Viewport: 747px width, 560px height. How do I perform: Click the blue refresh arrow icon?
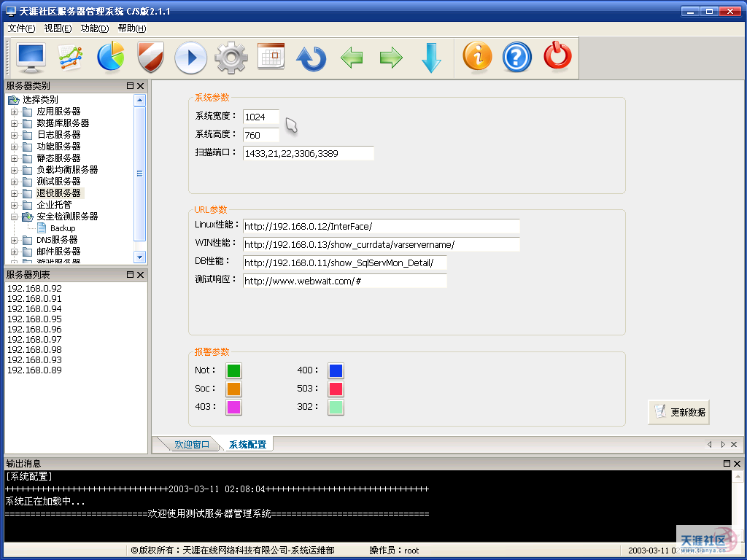coord(311,58)
